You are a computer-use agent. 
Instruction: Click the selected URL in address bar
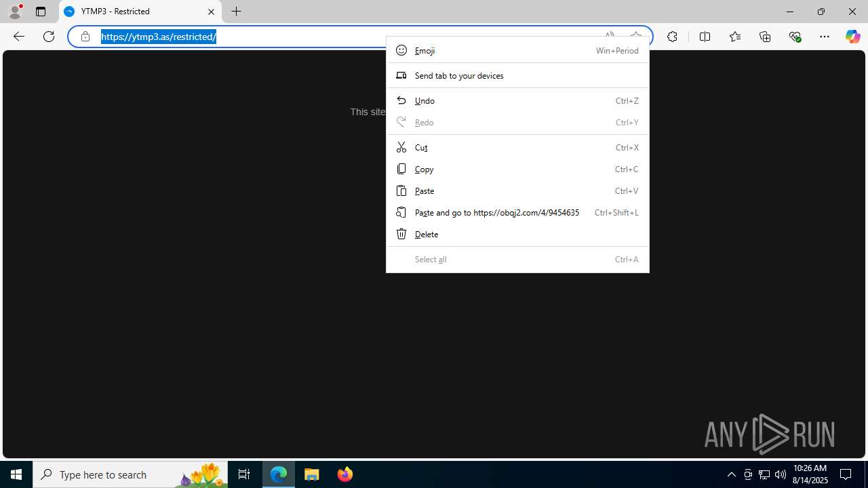tap(159, 37)
